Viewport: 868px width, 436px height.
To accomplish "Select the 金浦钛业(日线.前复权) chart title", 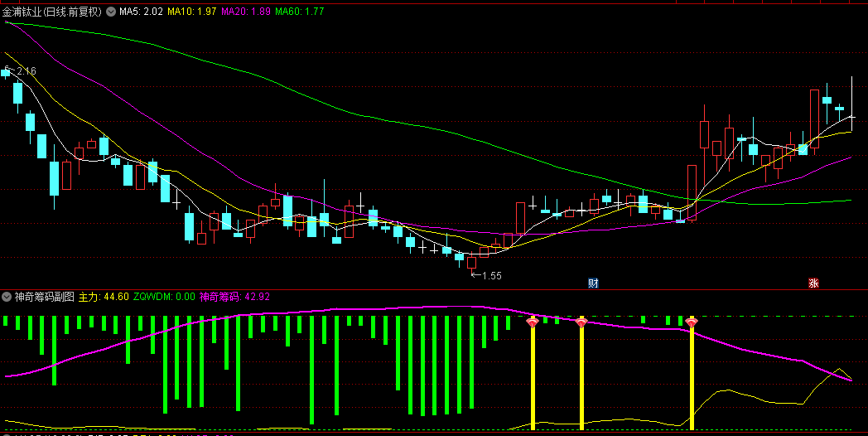I will (52, 11).
